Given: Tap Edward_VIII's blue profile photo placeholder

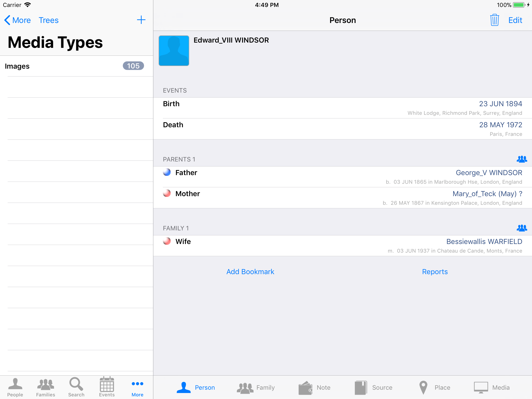Looking at the screenshot, I should [x=174, y=51].
